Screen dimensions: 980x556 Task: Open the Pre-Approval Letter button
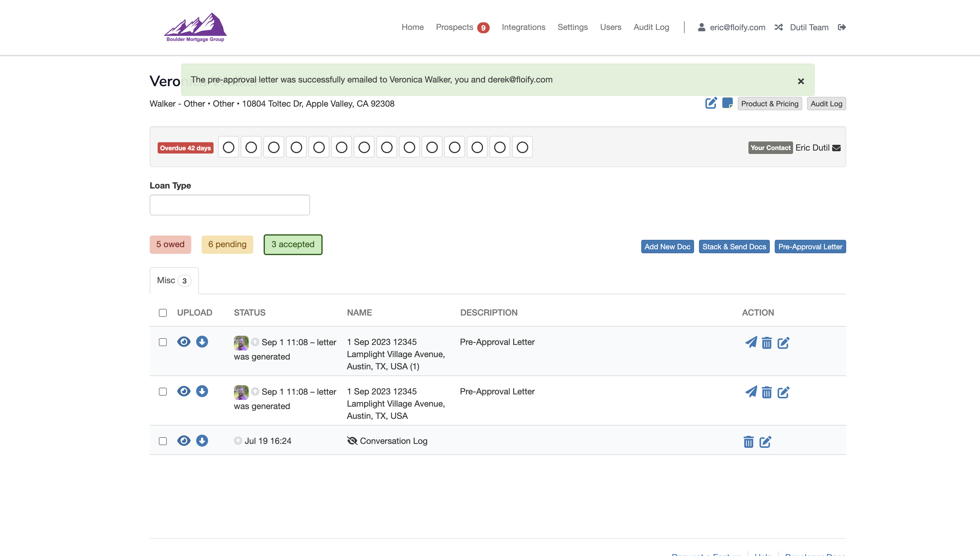point(810,247)
